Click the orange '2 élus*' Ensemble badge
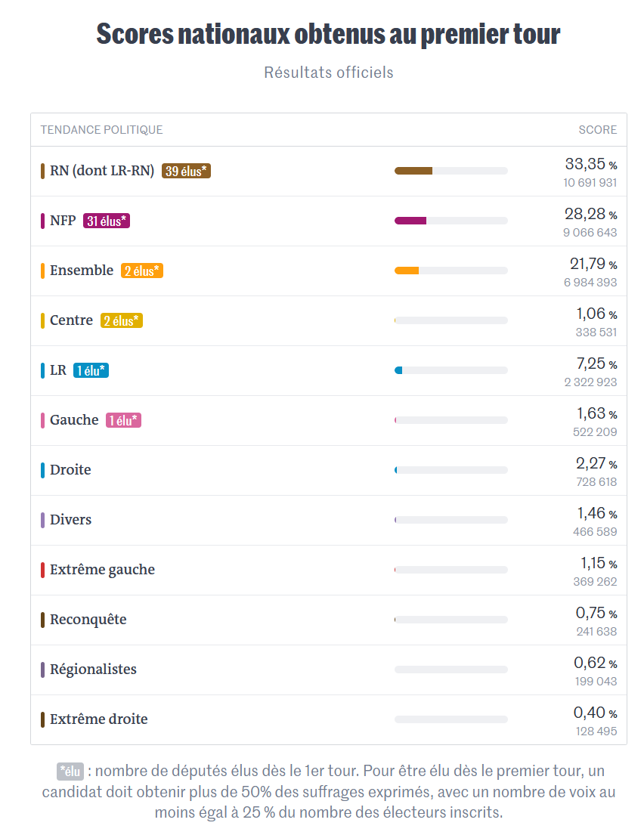 [142, 271]
